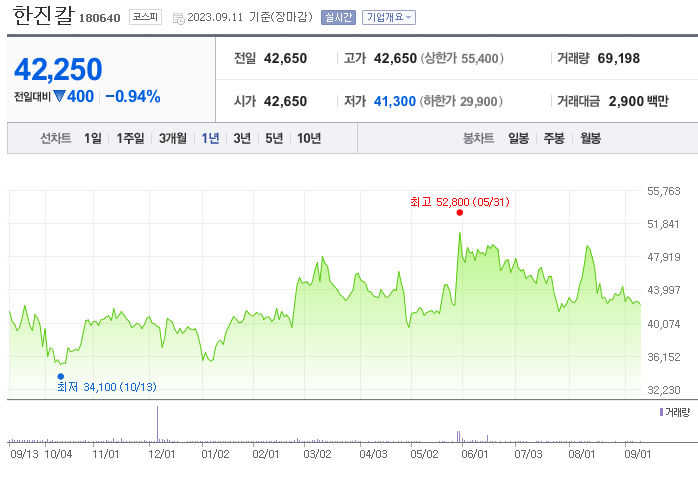Click the 06/01 date axis label

(x=475, y=454)
